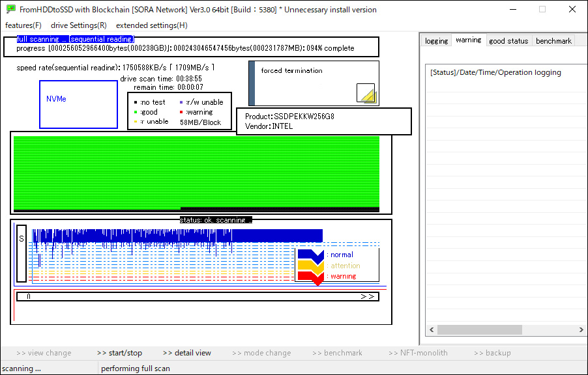Click the 'full scanning ... [sequential reading]' label
This screenshot has width=588, height=375.
click(75, 39)
